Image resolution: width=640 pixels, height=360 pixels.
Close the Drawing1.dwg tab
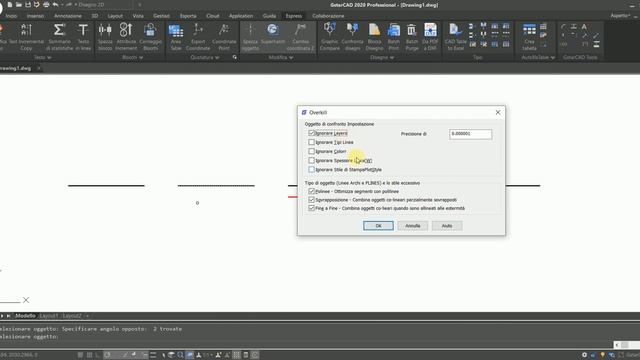pyautogui.click(x=39, y=68)
